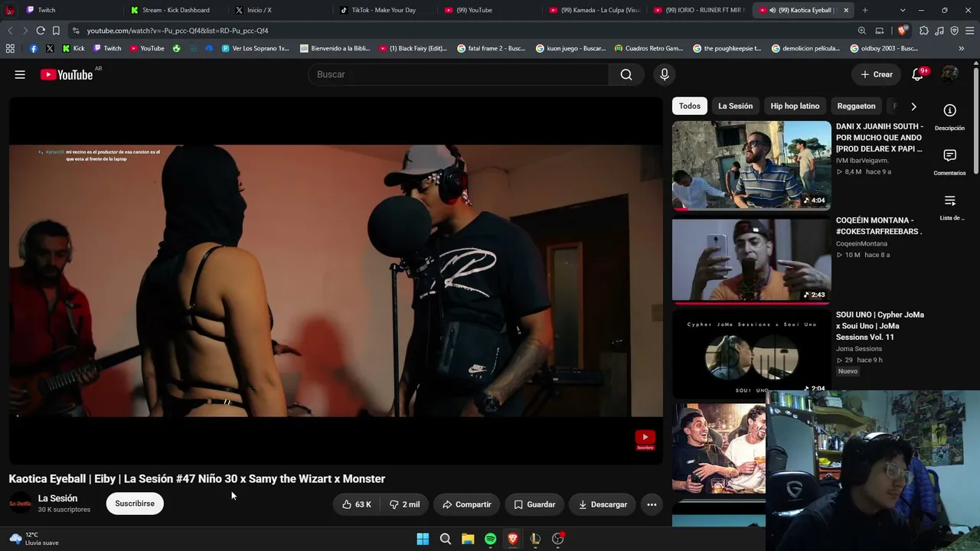980x551 pixels.
Task: Click the Compartir share button
Action: [467, 504]
